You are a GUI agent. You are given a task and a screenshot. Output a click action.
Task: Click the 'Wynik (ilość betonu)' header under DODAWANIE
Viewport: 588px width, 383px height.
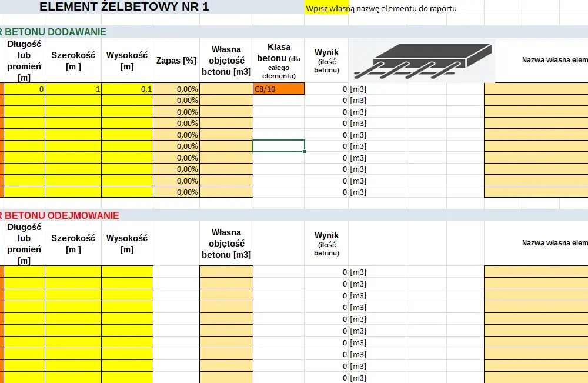coord(326,61)
